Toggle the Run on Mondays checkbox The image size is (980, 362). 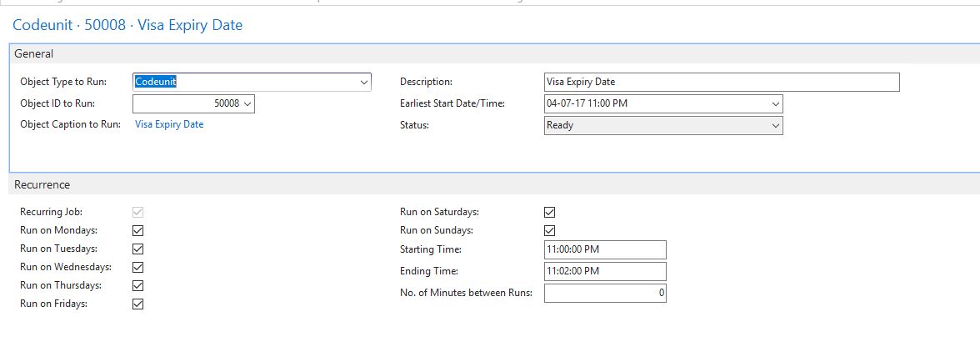pyautogui.click(x=138, y=230)
